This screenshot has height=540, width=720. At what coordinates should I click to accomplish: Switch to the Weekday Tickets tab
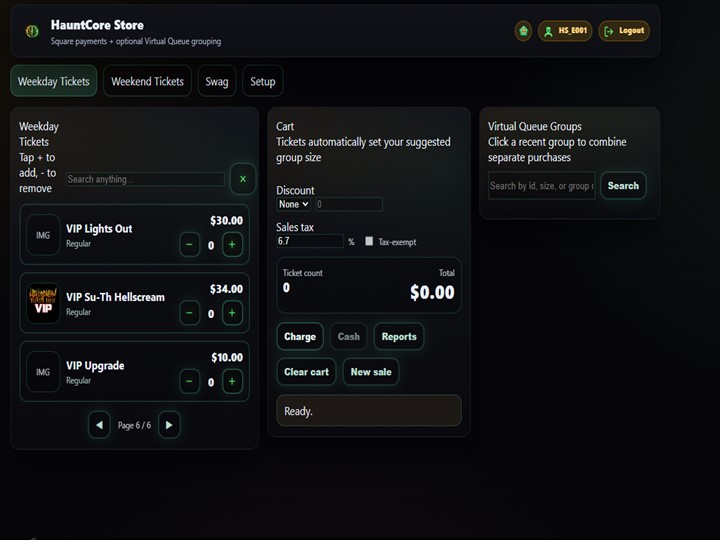coord(54,81)
